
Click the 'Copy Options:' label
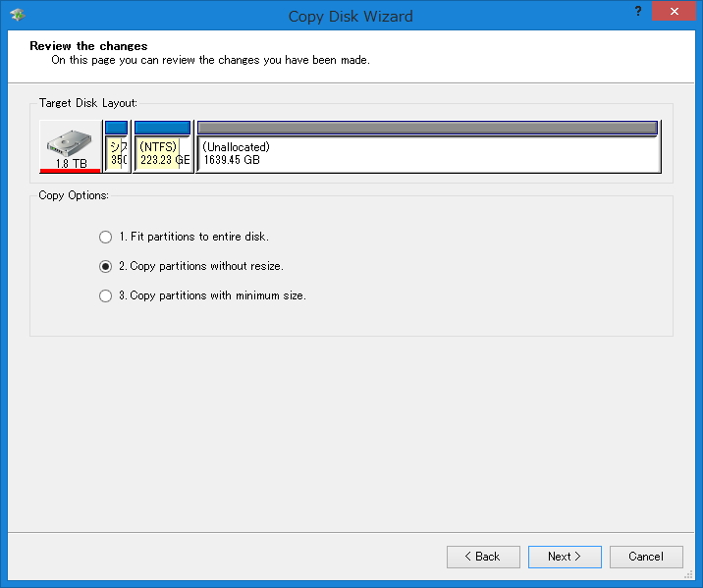point(74,195)
